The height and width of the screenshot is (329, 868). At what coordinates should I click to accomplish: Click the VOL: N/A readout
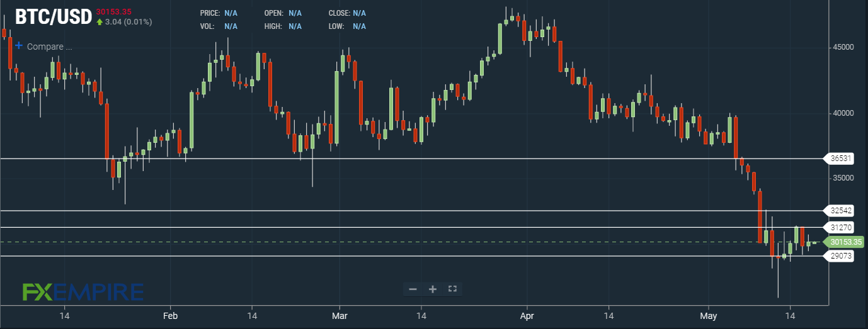coord(219,26)
